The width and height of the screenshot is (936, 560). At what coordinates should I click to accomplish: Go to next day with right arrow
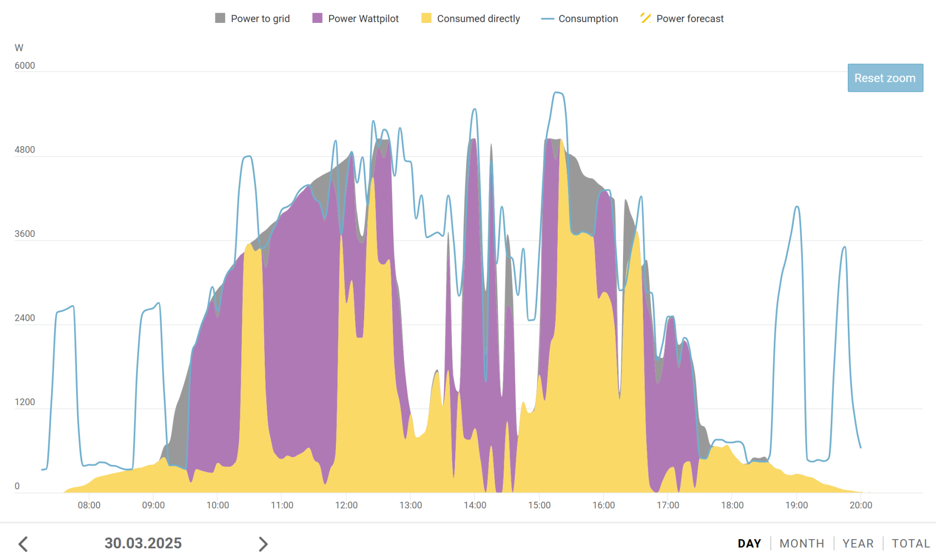pyautogui.click(x=263, y=543)
